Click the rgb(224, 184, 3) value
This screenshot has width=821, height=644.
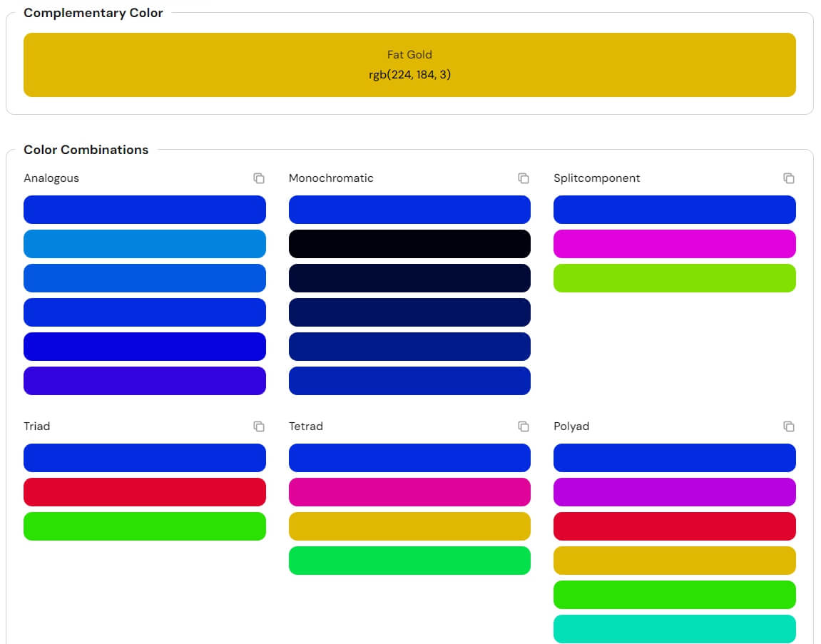tap(409, 74)
